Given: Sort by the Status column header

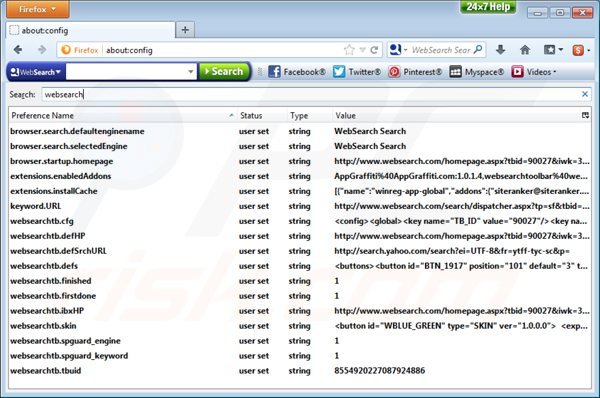Looking at the screenshot, I should pyautogui.click(x=261, y=116).
